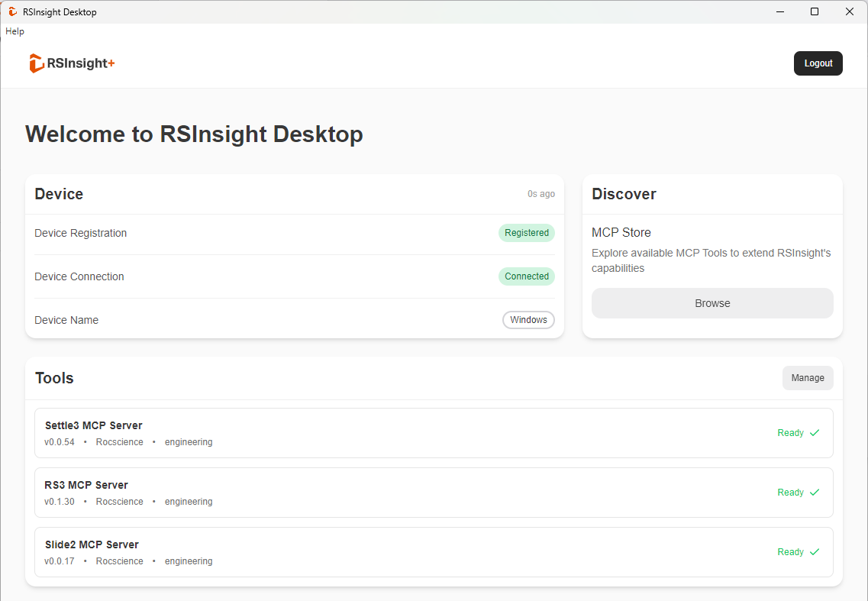Viewport: 868px width, 601px height.
Task: Click the Device Registration label
Action: pos(81,233)
